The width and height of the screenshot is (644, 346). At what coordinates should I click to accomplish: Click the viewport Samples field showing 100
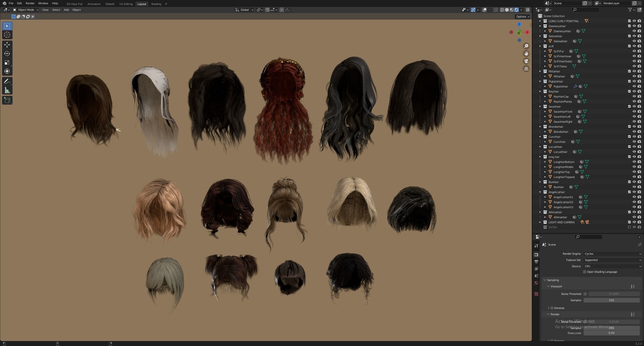[611, 300]
